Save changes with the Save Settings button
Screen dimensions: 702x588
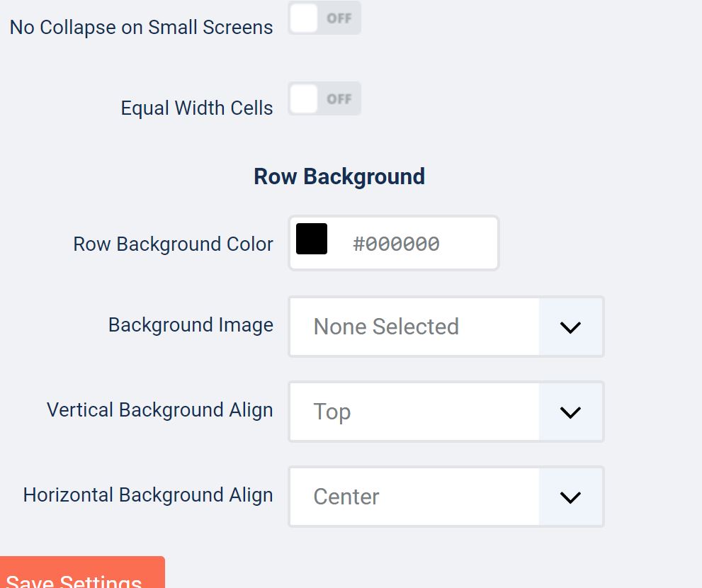82,573
